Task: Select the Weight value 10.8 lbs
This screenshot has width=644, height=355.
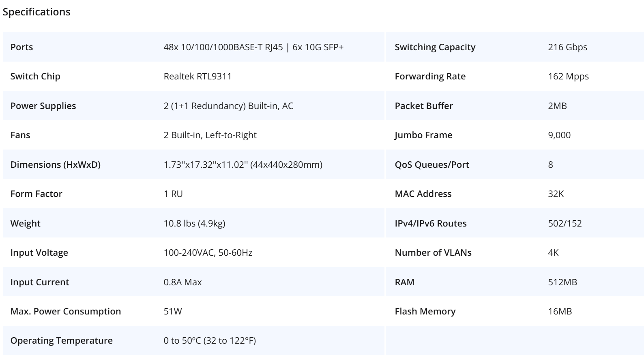Action: [194, 223]
